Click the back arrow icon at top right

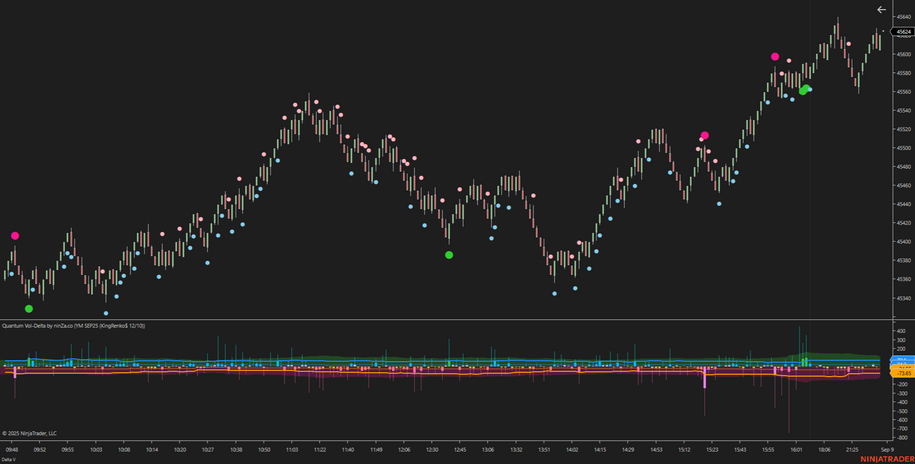pyautogui.click(x=881, y=9)
